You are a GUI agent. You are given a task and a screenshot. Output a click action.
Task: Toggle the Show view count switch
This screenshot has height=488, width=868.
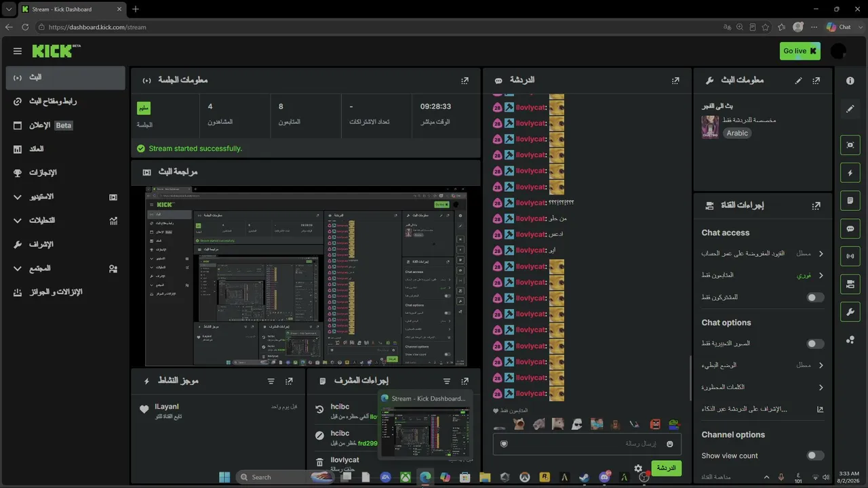point(815,455)
